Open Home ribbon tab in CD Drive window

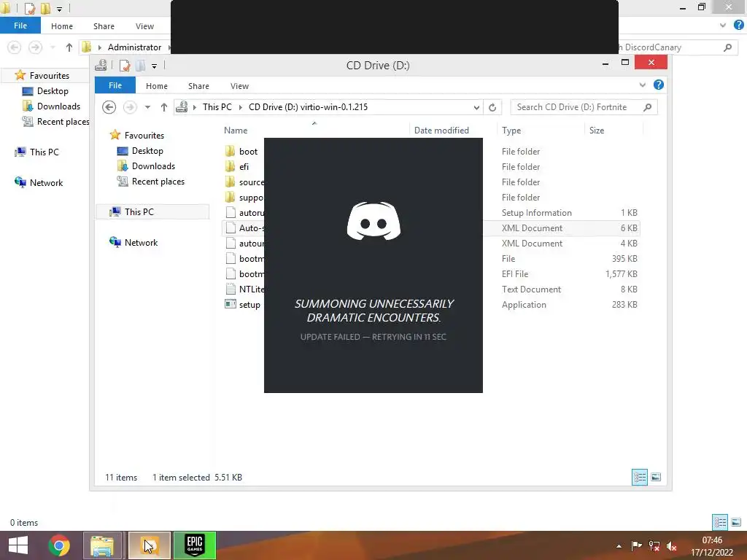(x=157, y=86)
